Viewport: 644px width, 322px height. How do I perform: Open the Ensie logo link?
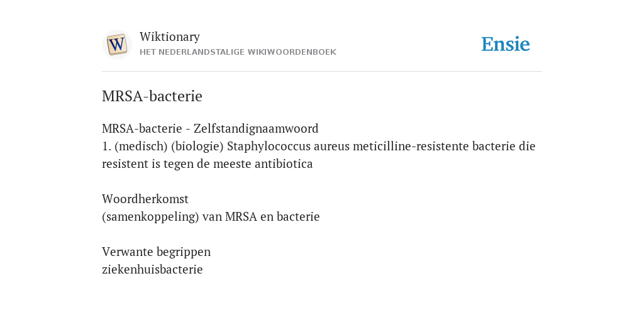pyautogui.click(x=506, y=44)
